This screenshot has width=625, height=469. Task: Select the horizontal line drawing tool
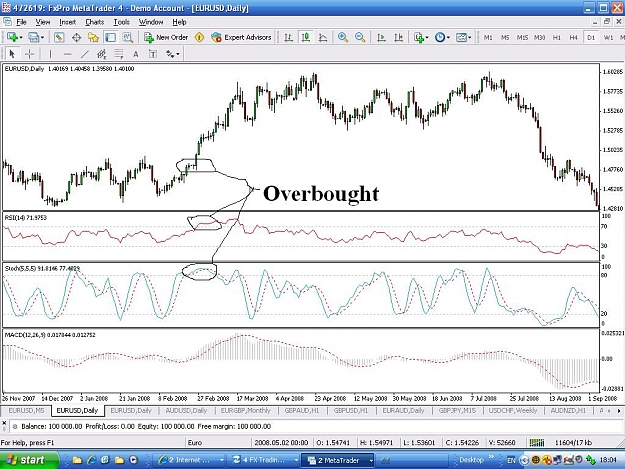point(67,53)
